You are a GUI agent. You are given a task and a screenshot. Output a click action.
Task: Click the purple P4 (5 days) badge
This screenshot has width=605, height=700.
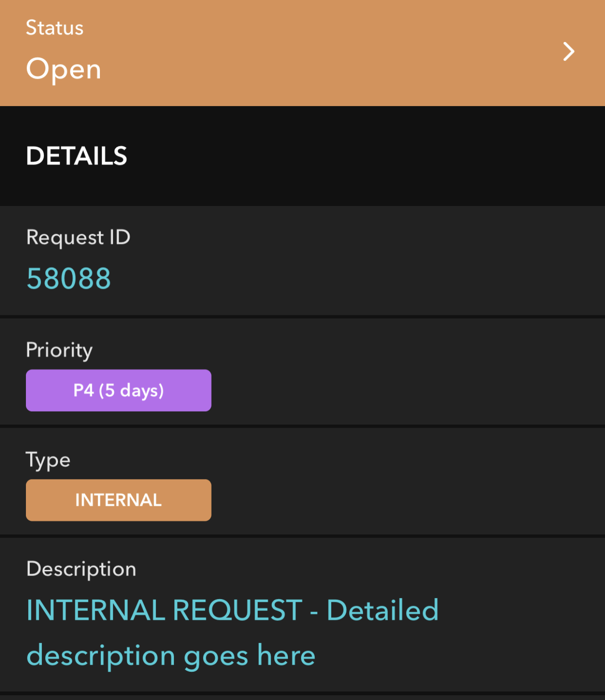click(118, 390)
